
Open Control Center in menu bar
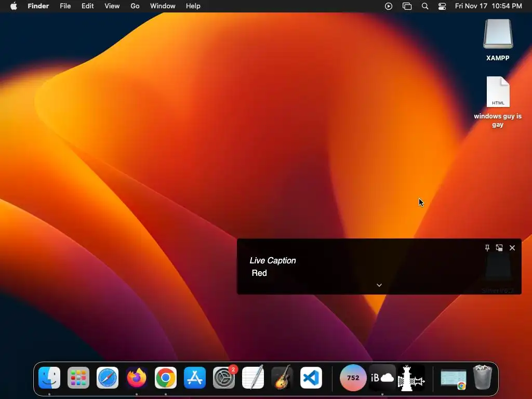[x=442, y=6]
